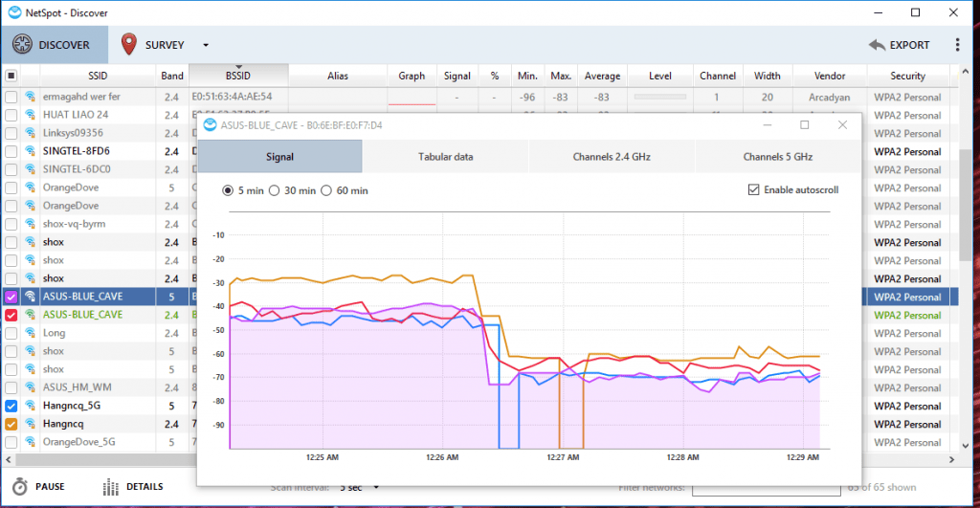The width and height of the screenshot is (980, 508).
Task: Click the Export arrow icon
Action: coord(877,45)
